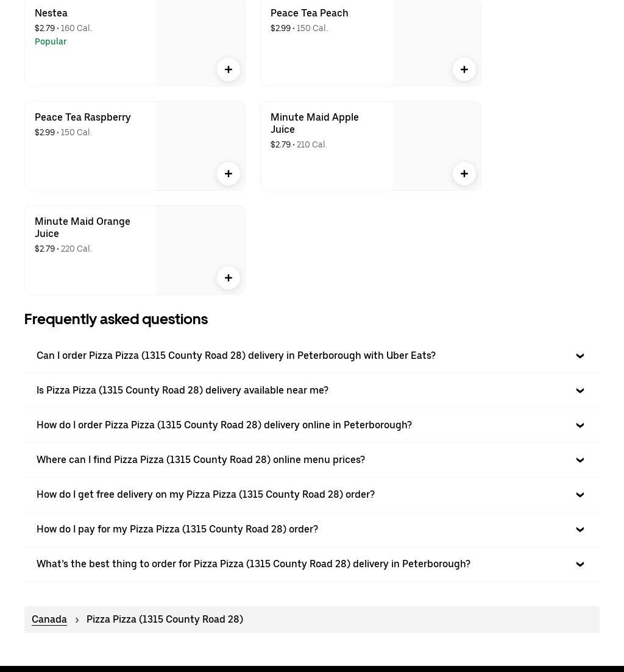The width and height of the screenshot is (624, 672).
Task: Expand the free delivery question chevron
Action: click(580, 495)
